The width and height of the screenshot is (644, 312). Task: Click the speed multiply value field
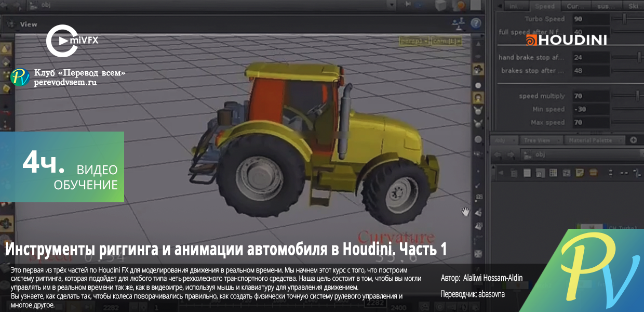(591, 96)
